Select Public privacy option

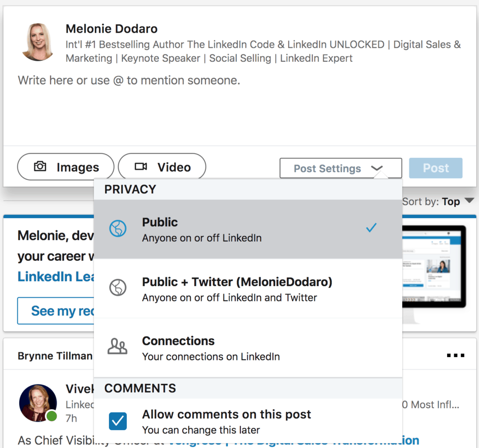click(248, 229)
